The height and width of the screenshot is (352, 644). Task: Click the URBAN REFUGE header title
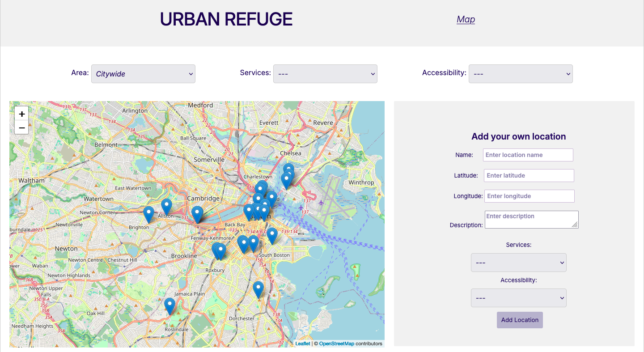226,19
